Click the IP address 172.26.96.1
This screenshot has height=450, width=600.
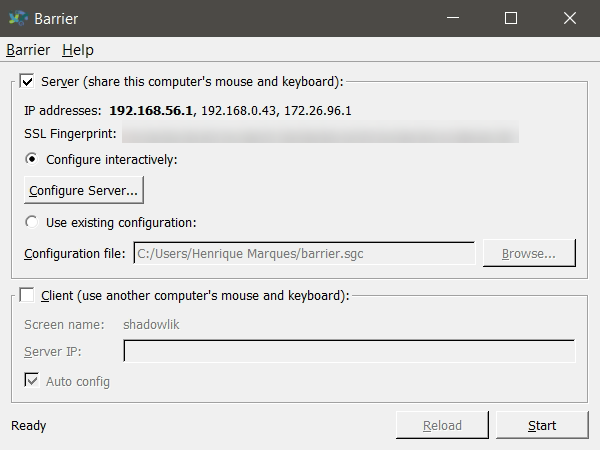tap(318, 111)
